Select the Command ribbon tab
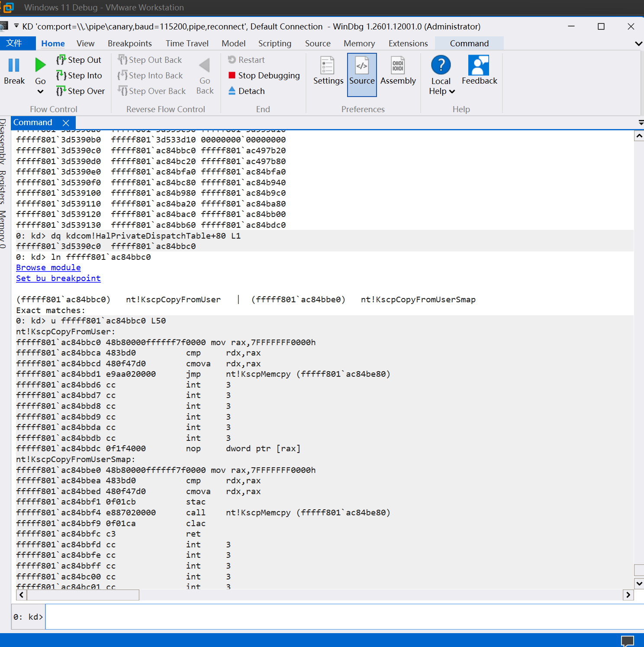 (469, 43)
